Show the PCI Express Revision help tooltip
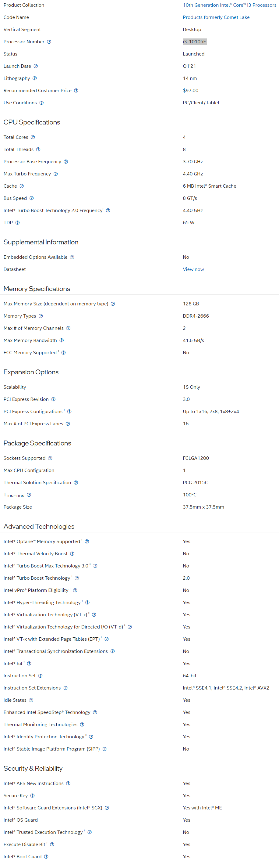 [x=53, y=399]
